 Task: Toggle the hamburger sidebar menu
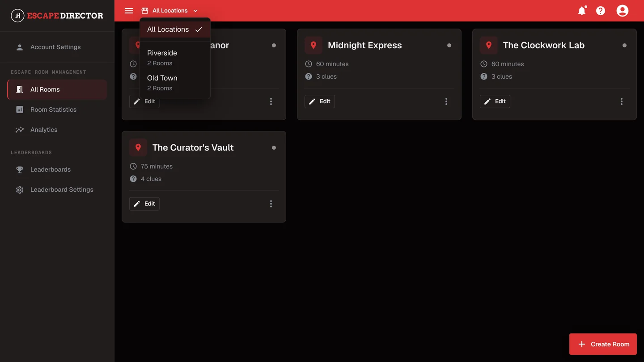click(129, 11)
